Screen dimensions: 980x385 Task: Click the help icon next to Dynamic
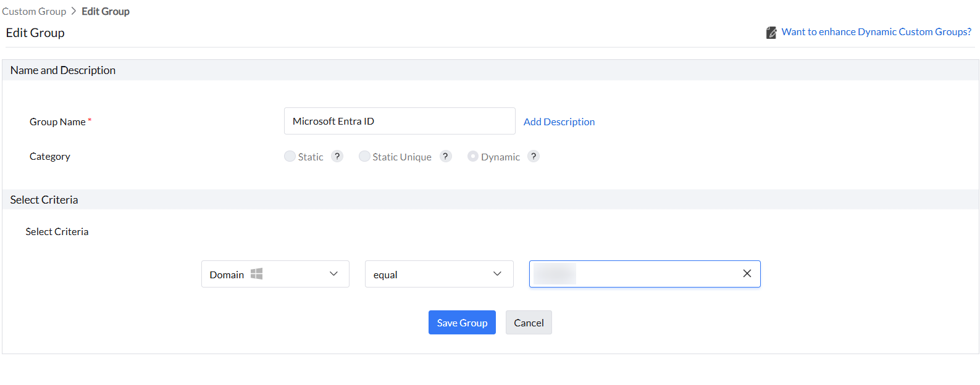(x=534, y=156)
